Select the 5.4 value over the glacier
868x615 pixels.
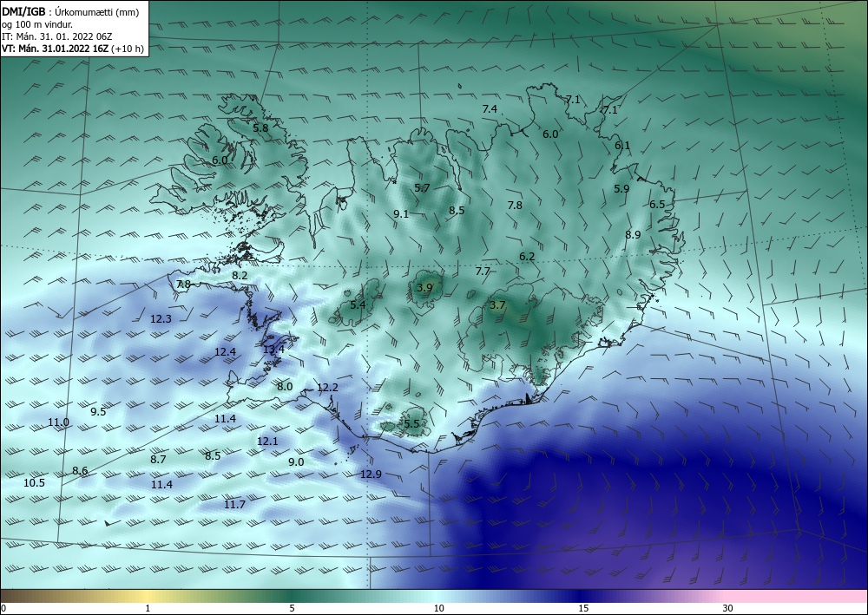click(x=358, y=304)
